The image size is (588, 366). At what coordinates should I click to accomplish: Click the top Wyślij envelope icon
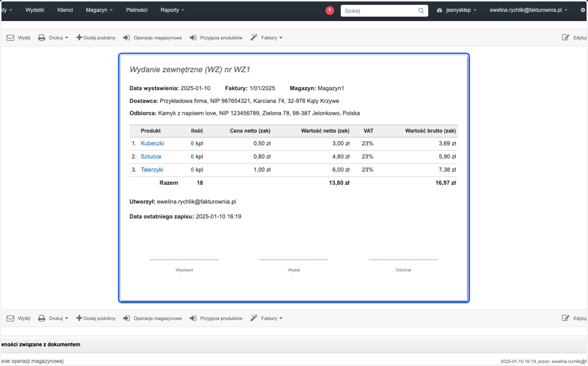coord(10,38)
